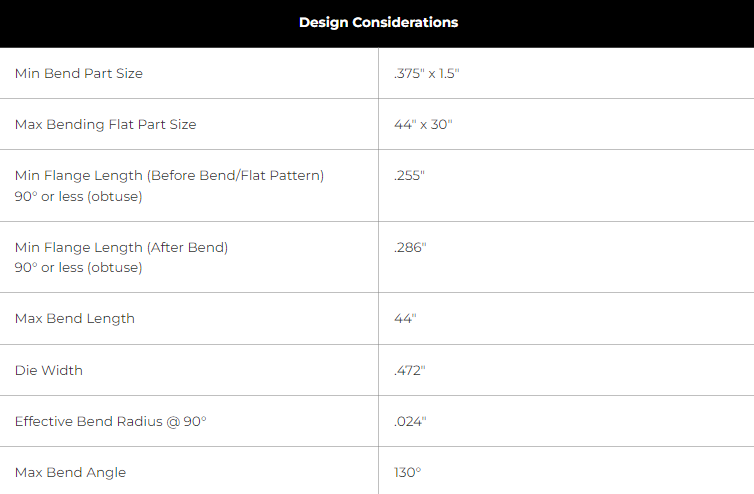The height and width of the screenshot is (494, 754).
Task: Select the Max Bending Flat Part Size label
Action: click(105, 124)
